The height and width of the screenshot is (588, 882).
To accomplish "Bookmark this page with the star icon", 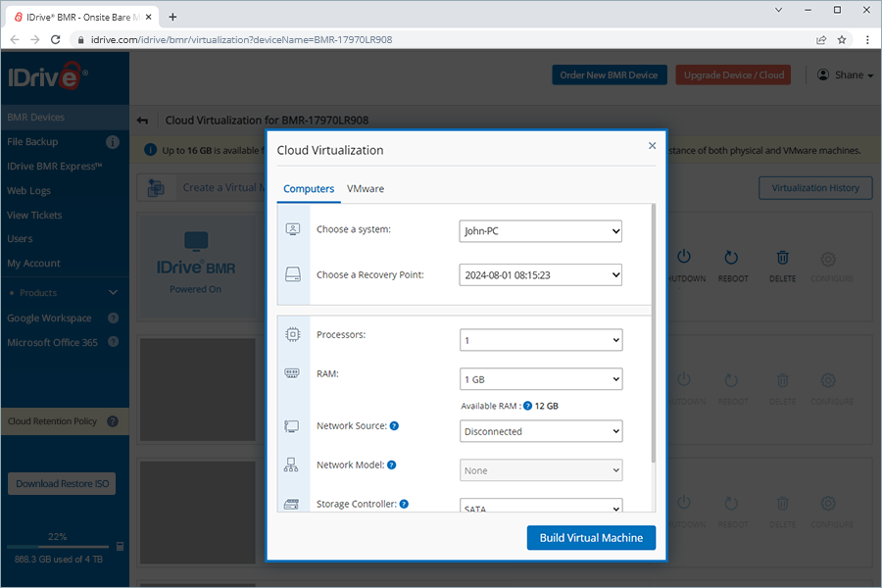I will click(842, 40).
